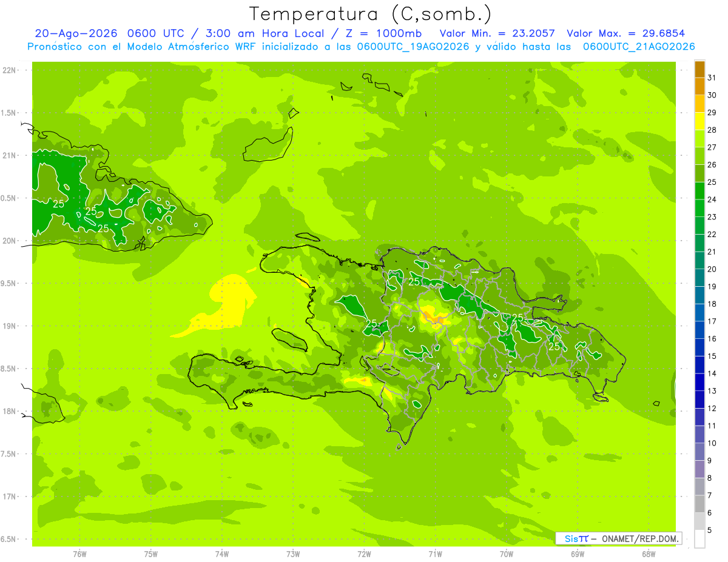Click the olive swatch between legend values 25 and 26
Viewport: 728px width, 562px height.
[699, 173]
